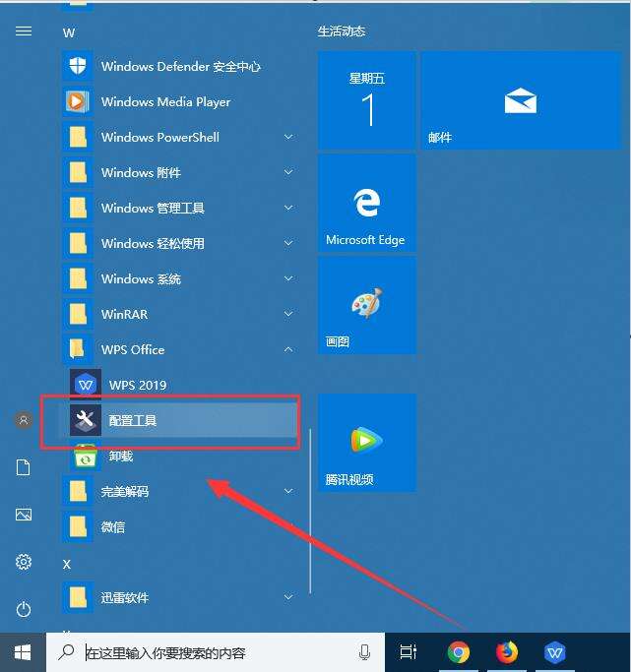This screenshot has width=631, height=672.
Task: Open the hamburger menu at top left
Action: point(24,31)
